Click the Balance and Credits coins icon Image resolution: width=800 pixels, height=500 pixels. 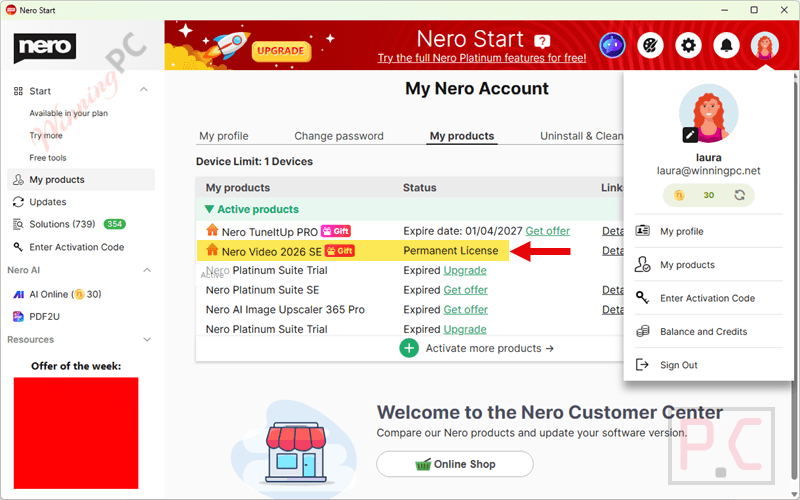click(x=642, y=331)
